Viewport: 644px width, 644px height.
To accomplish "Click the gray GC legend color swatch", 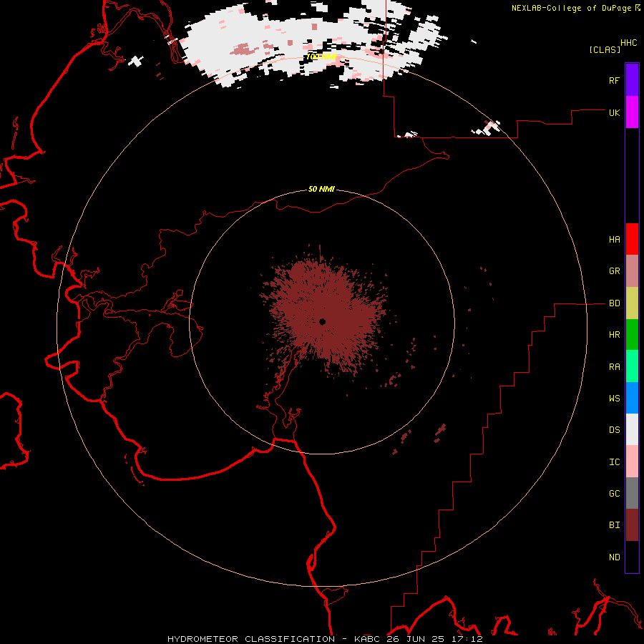I will (632, 493).
